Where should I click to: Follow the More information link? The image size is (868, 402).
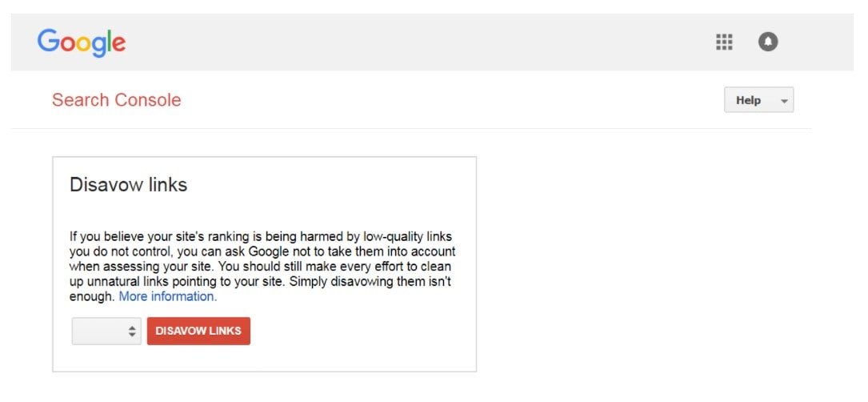point(167,296)
